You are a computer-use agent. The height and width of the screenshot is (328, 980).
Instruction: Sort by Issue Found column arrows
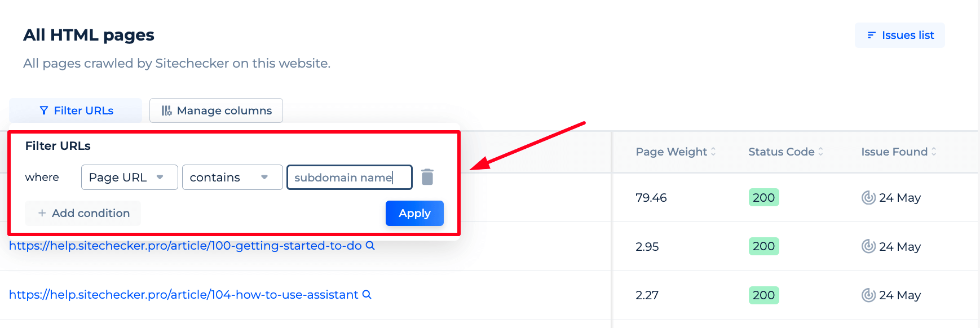tap(934, 152)
